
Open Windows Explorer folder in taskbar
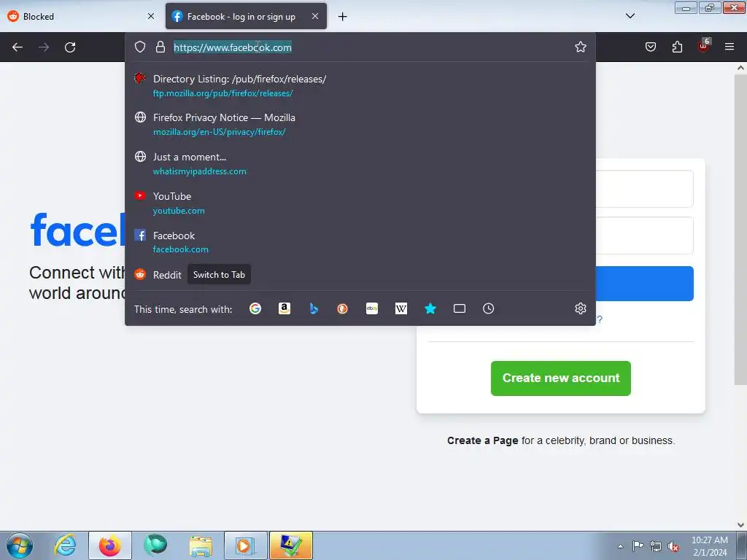click(201, 545)
